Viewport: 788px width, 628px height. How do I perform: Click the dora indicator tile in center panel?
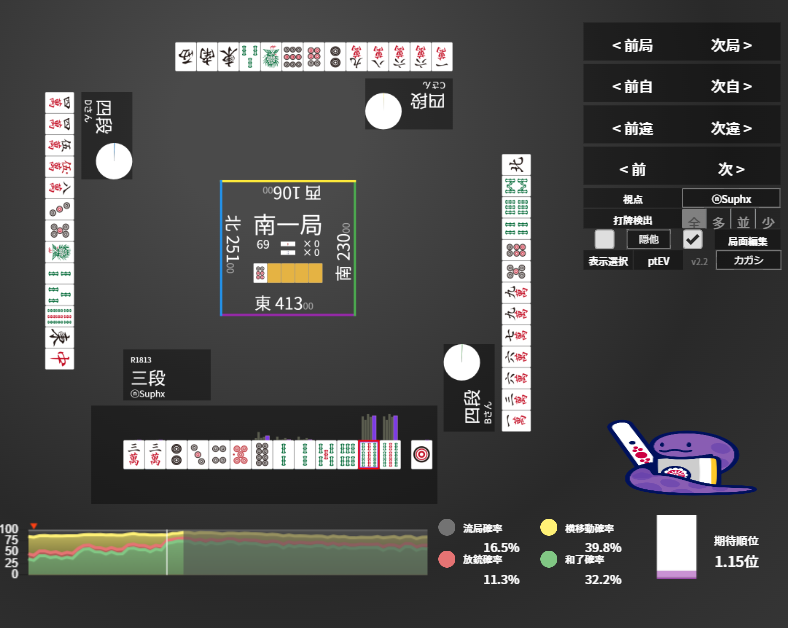tap(260, 273)
